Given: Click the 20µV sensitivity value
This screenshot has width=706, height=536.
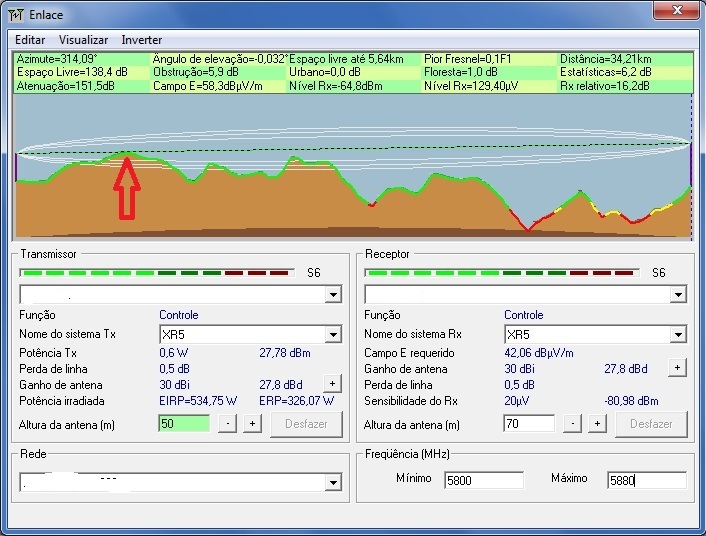Looking at the screenshot, I should click(517, 401).
